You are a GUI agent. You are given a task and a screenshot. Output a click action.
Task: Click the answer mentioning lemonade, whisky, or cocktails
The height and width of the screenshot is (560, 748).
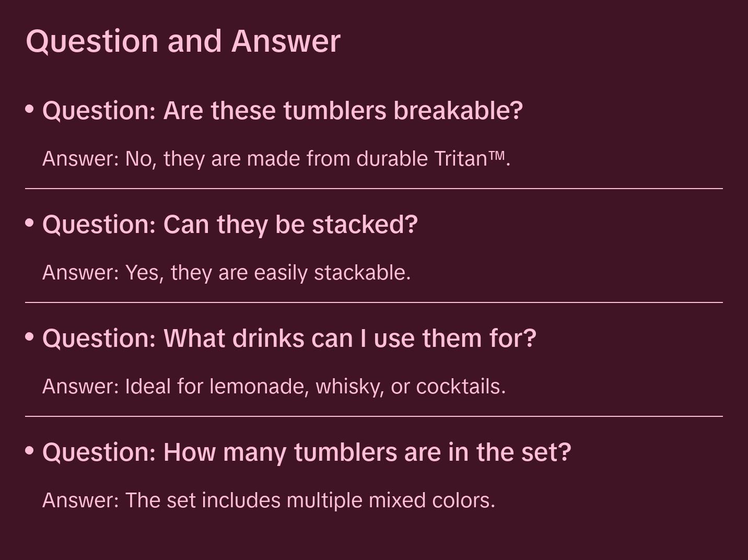tap(274, 387)
